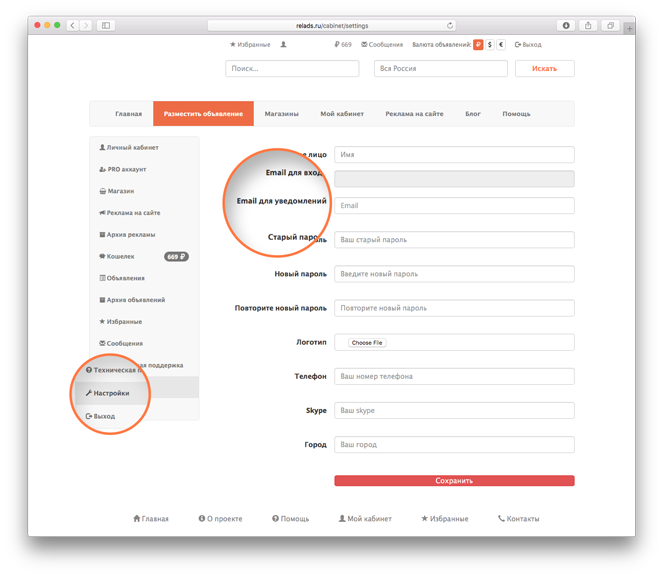Click Выход in the top bar
Image resolution: width=663 pixels, height=576 pixels.
coord(528,44)
